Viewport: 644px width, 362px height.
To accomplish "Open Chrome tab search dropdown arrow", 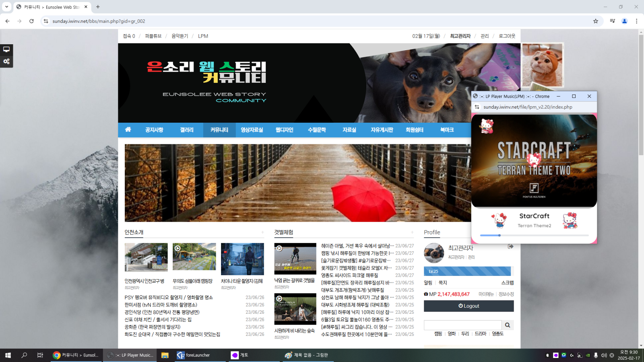I will (x=6, y=7).
